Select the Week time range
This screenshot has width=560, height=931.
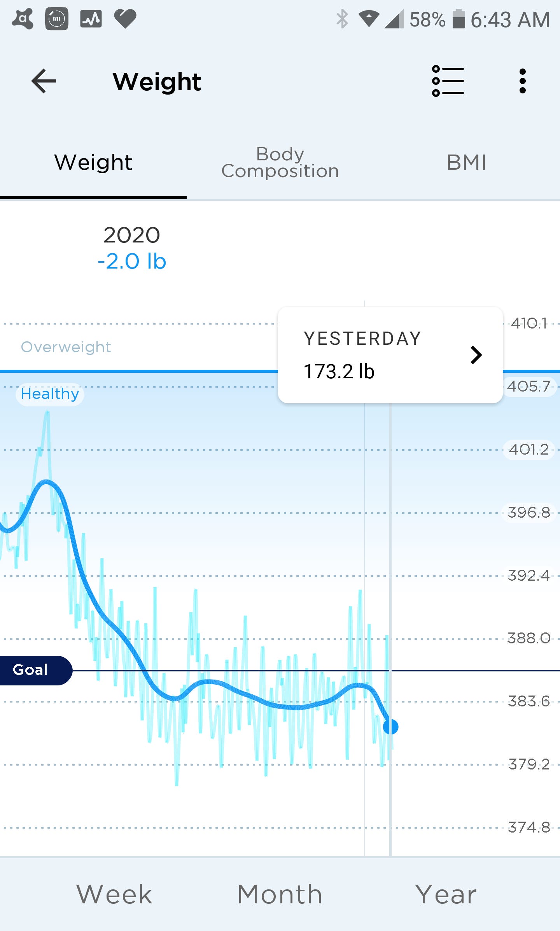coord(114,894)
